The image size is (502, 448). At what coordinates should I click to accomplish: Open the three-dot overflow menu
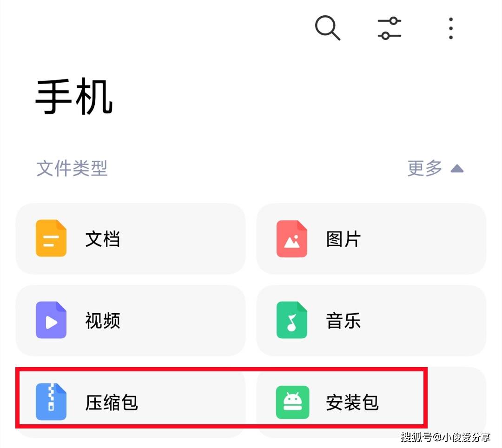(451, 28)
